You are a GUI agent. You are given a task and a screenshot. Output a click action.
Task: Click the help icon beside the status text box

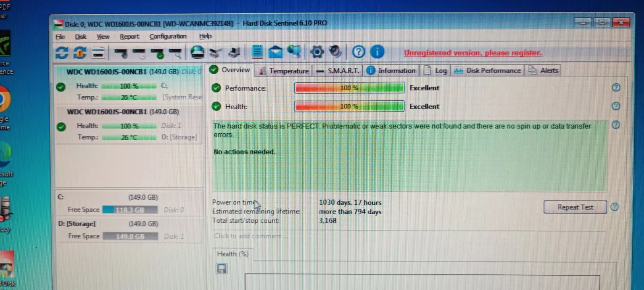click(x=615, y=124)
